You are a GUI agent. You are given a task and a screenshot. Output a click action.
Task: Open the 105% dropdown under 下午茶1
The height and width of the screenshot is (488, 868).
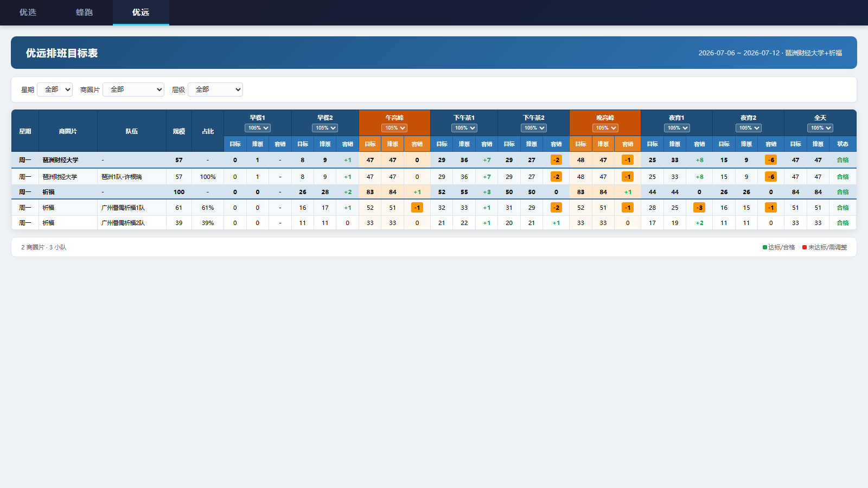(464, 128)
